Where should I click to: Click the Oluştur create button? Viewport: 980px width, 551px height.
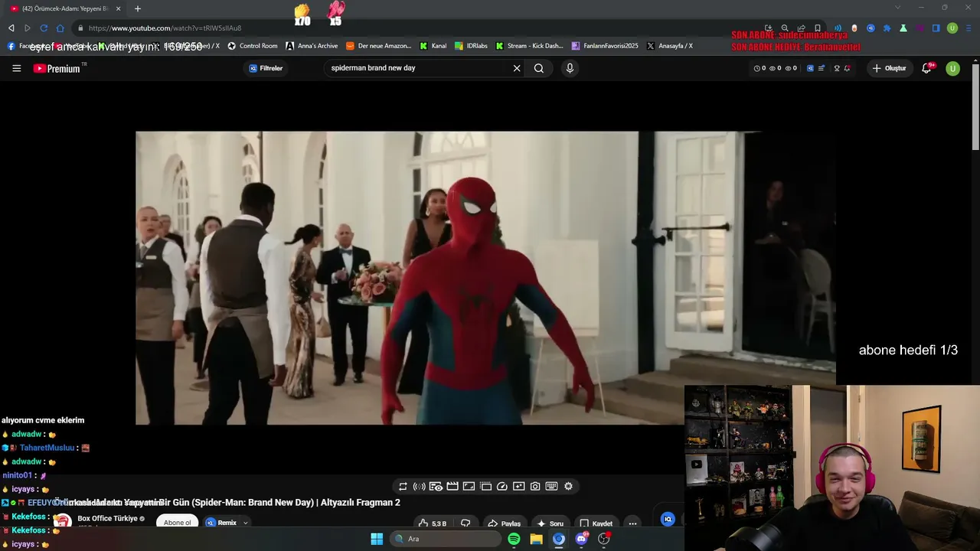pyautogui.click(x=889, y=68)
